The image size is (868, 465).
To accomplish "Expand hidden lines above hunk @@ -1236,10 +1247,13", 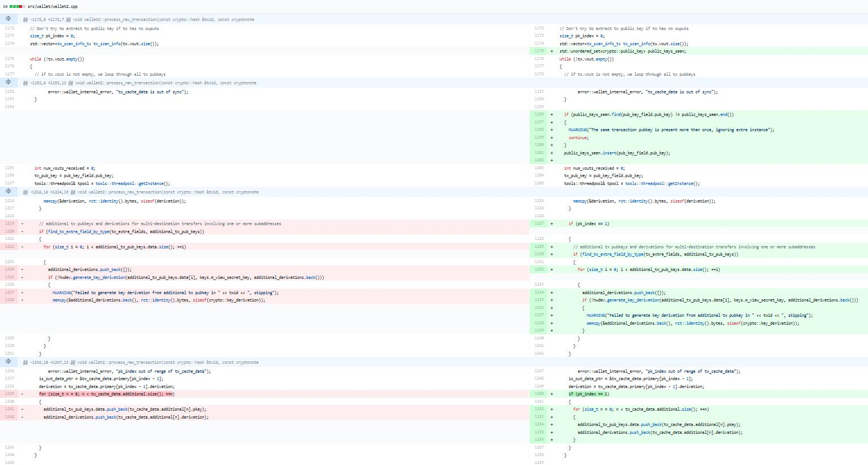I will [8, 362].
